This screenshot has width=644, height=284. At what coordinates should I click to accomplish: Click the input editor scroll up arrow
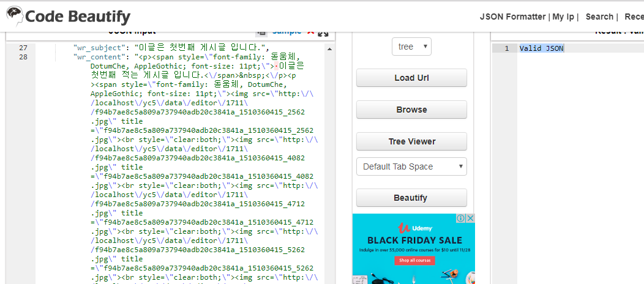(x=329, y=48)
